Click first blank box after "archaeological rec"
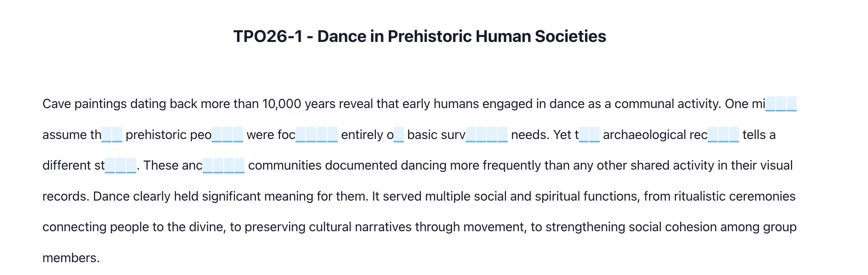This screenshot has height=275, width=868. pos(713,135)
